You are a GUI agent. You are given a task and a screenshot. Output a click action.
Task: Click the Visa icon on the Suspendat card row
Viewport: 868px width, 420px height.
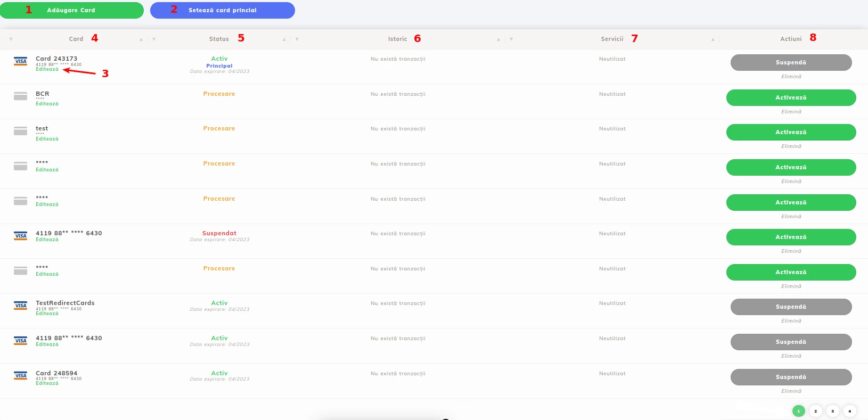[x=20, y=236]
